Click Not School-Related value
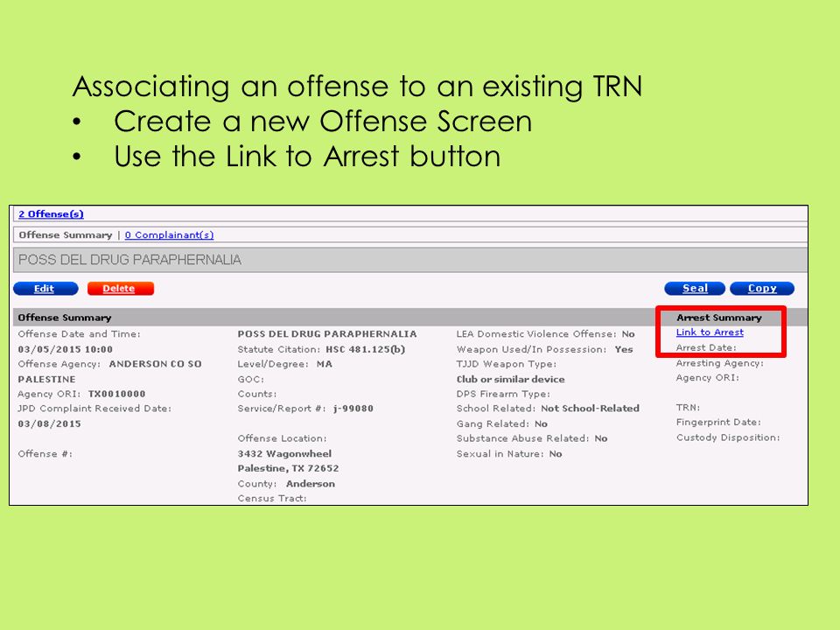The image size is (840, 630). pyautogui.click(x=591, y=409)
